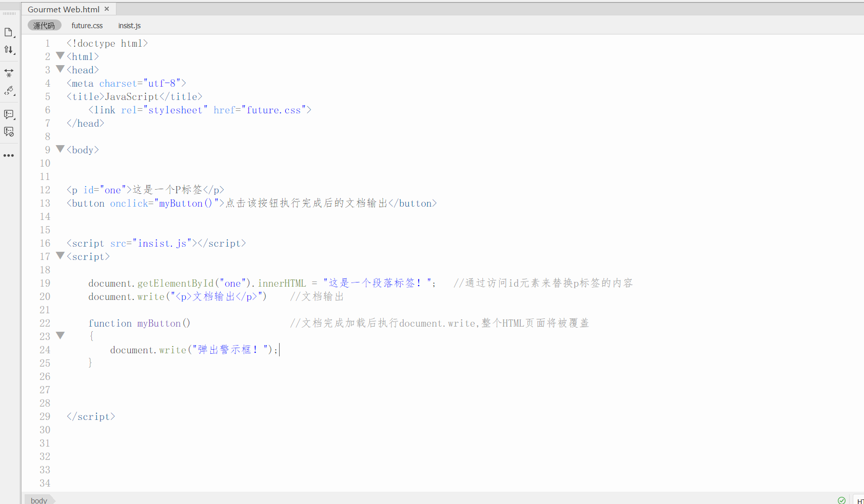Collapse the head section on line 3
Viewport: 864px width, 504px height.
60,69
